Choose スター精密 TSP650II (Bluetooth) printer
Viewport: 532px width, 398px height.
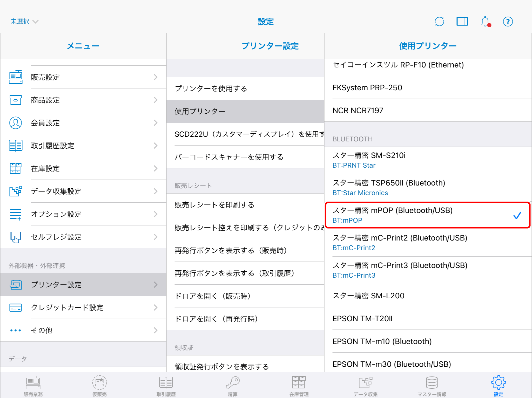(428, 188)
